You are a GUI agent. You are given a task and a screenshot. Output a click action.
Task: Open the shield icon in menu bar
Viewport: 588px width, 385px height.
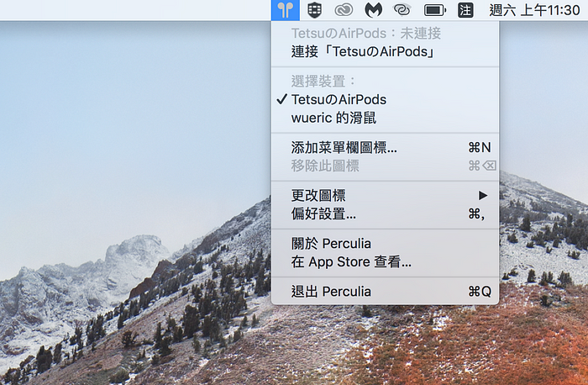click(x=314, y=10)
